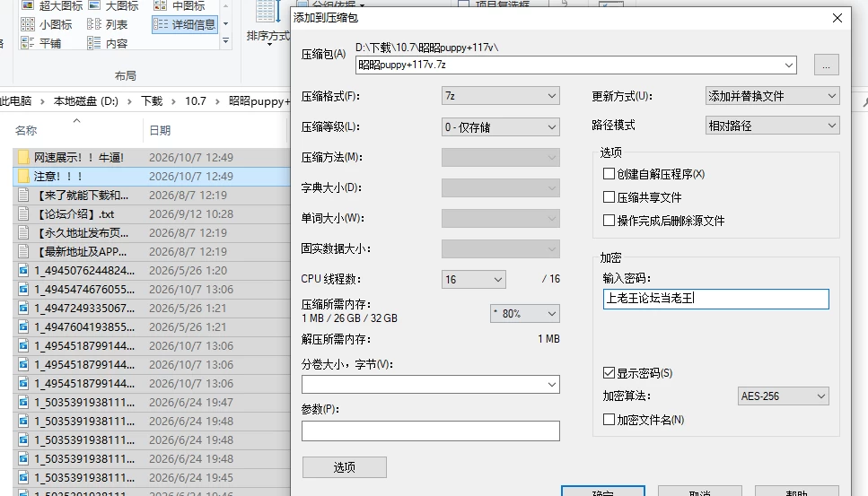Open 排序方式 sort menu in Explorer
Screen dimensions: 868x496
tap(267, 22)
